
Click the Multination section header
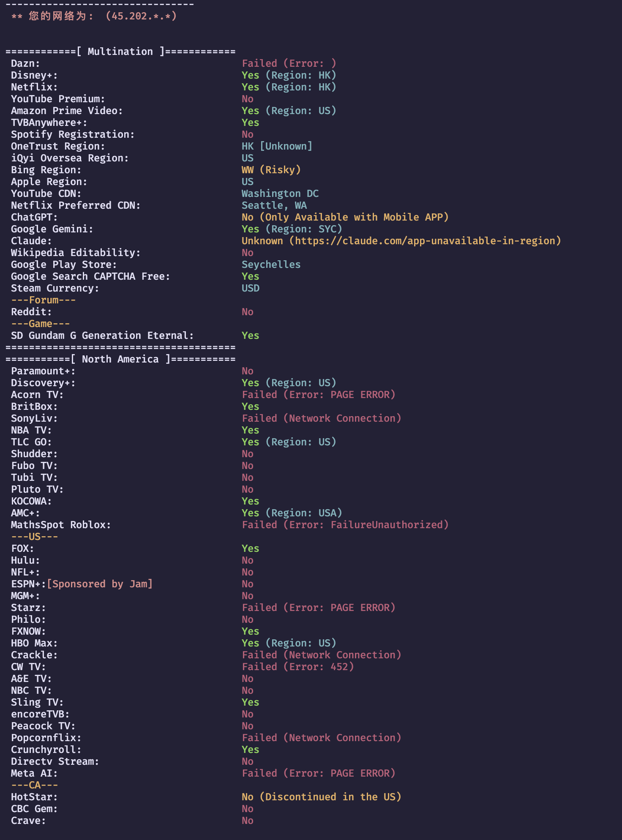click(120, 52)
